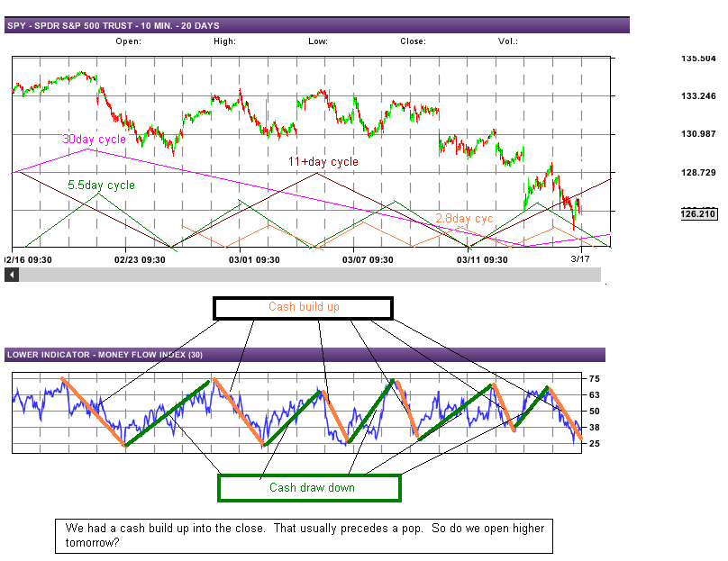Click the Lower Indicator Money Flow Index header
Image resolution: width=728 pixels, height=561 pixels.
[x=305, y=355]
